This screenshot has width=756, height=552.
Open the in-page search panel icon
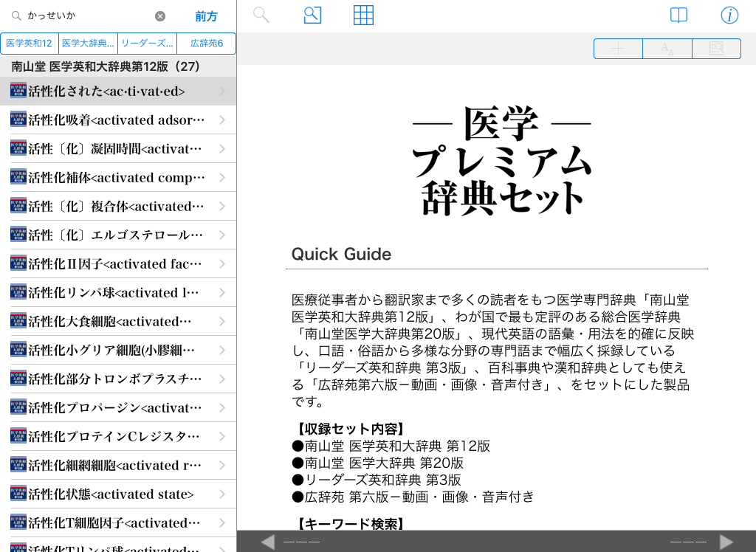(x=312, y=15)
